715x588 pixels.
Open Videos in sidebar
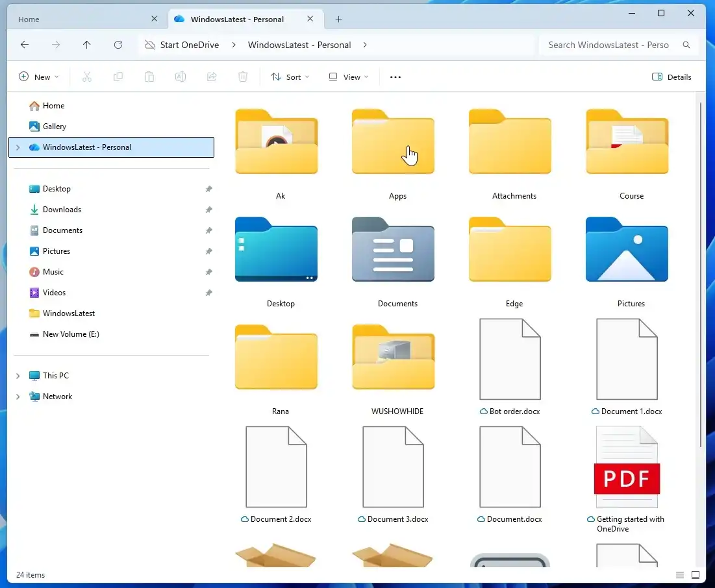point(111,293)
